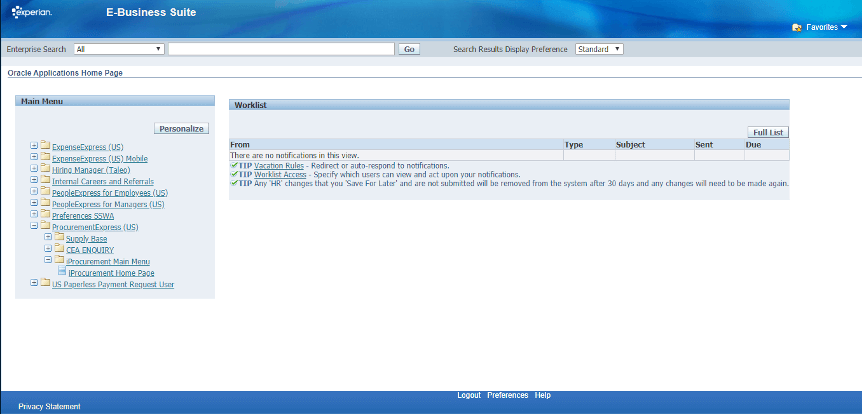Click the Logout link in footer
Viewport: 862px width, 414px height.
click(468, 395)
